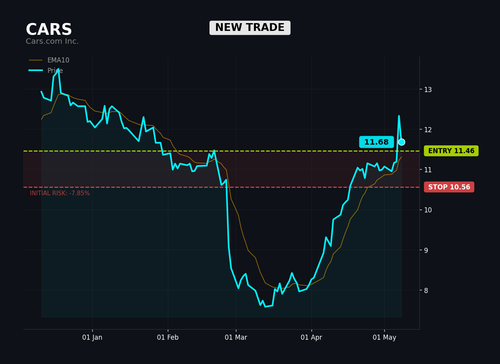Click the 01 Apr axis label

coord(311,337)
